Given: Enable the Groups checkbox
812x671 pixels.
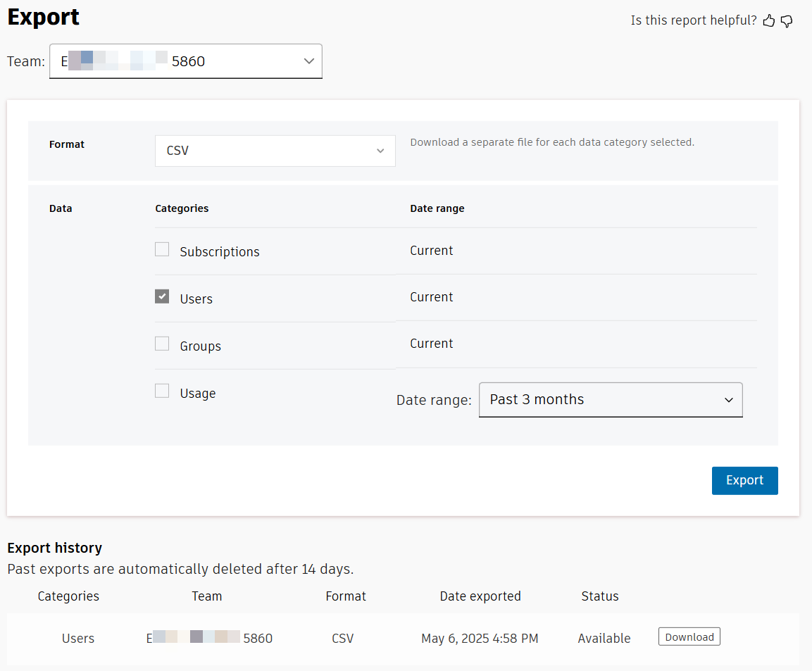Looking at the screenshot, I should (x=162, y=343).
